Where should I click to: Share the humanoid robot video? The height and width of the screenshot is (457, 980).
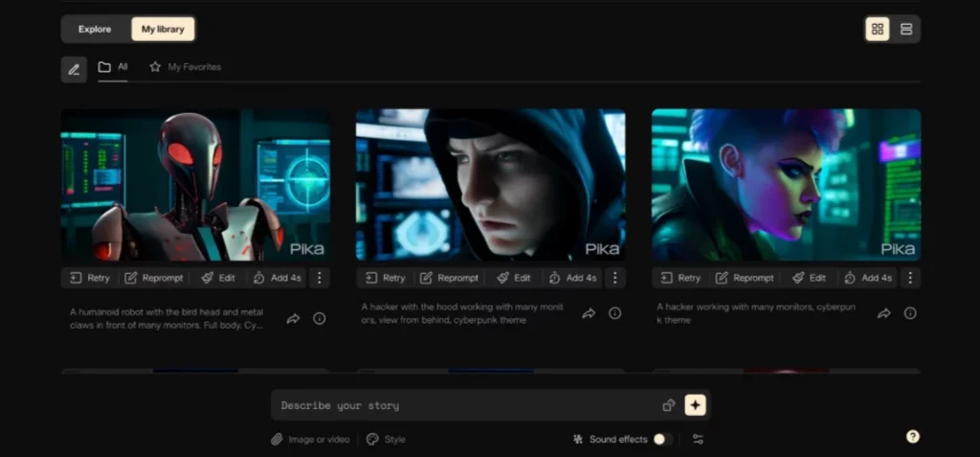tap(293, 319)
